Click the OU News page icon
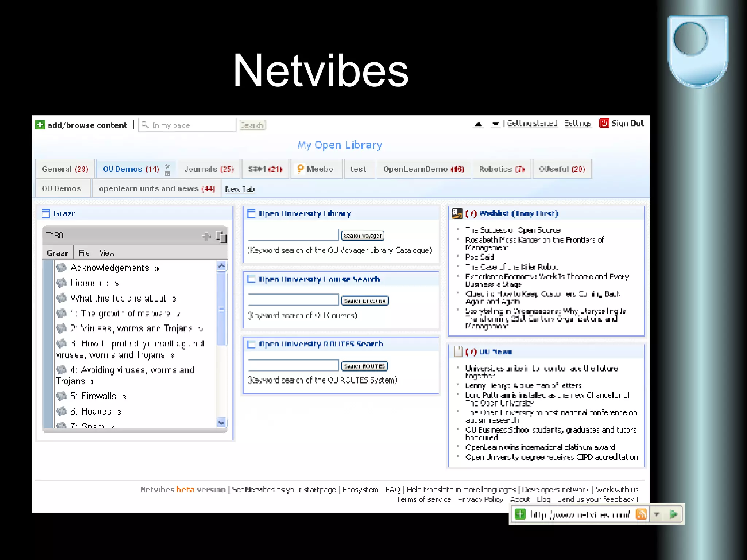747x560 pixels. [x=458, y=351]
